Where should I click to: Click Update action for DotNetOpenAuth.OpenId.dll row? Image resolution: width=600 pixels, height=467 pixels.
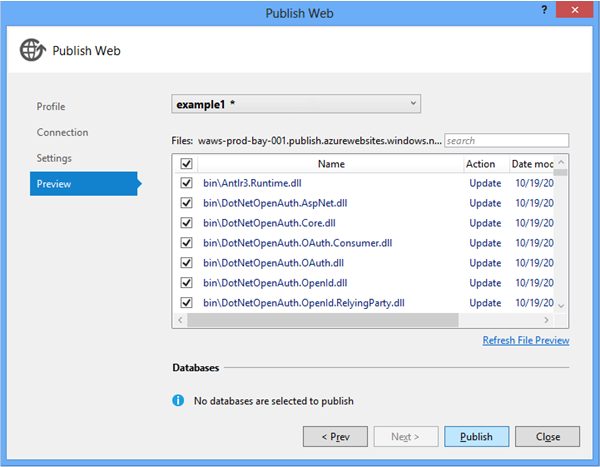485,282
